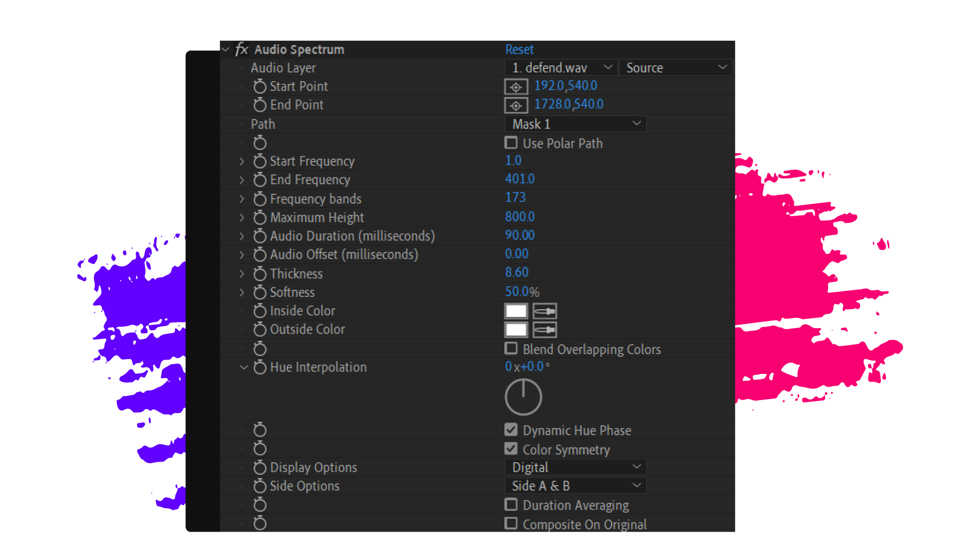This screenshot has height=551, width=980.
Task: Open the Audio Layer defend.wav dropdown
Action: point(560,68)
